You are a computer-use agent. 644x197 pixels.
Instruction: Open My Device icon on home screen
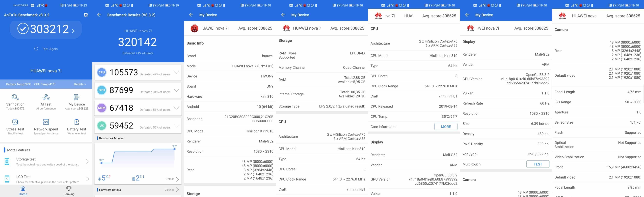(76, 97)
